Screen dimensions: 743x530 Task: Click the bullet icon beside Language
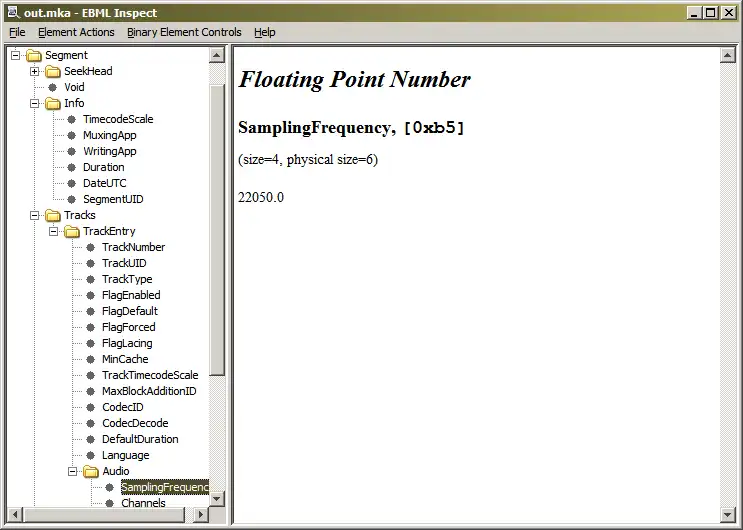[91, 456]
